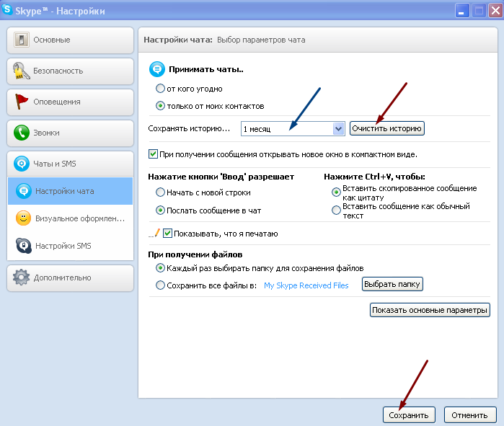Click the padlock icon beside Безопасность
This screenshot has height=426, width=504.
[x=21, y=71]
